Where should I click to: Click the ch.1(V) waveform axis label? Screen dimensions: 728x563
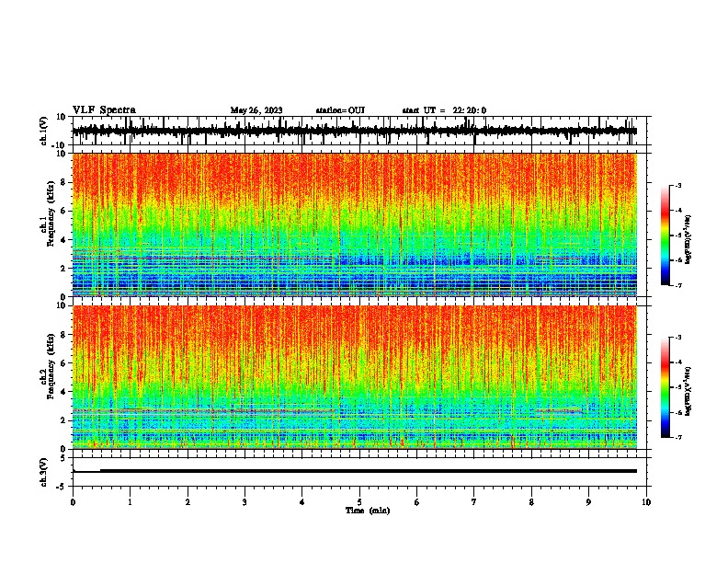44,131
